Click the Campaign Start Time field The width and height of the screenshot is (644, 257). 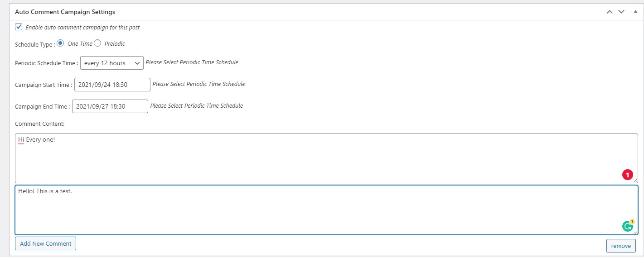coord(112,85)
